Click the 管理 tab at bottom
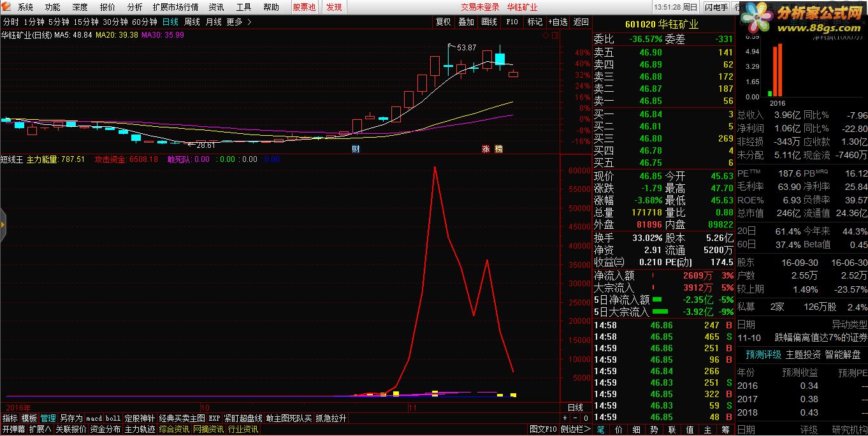Image resolution: width=868 pixels, height=436 pixels. tap(48, 418)
